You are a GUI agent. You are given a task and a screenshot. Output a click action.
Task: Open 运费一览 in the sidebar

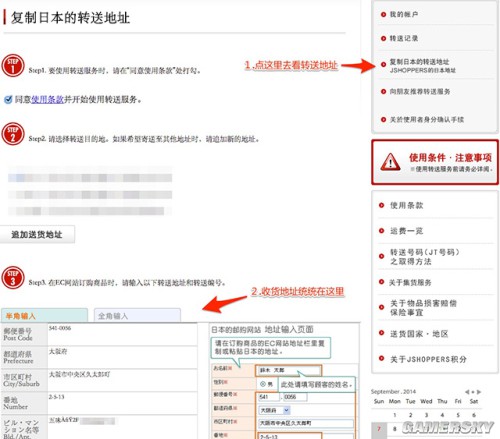[406, 231]
